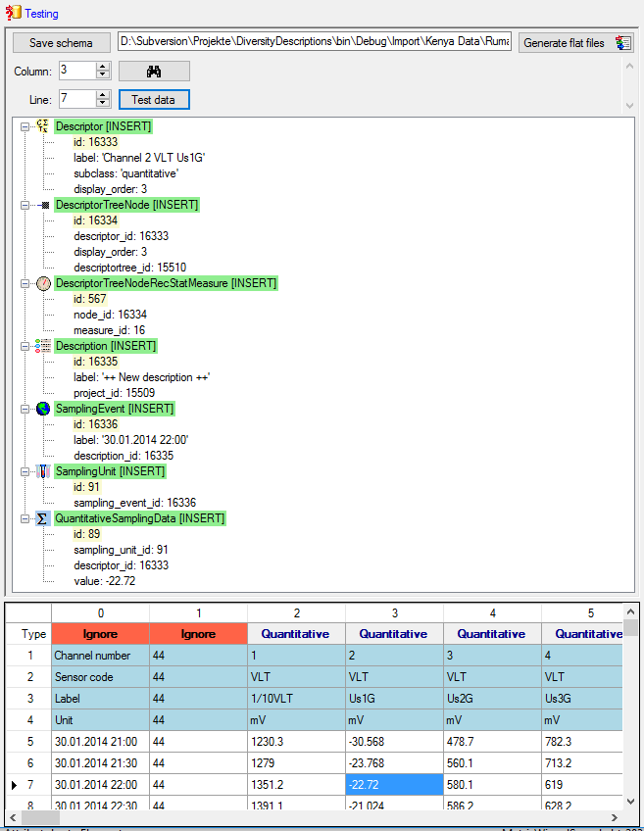Increase the Line spinner value
The width and height of the screenshot is (644, 831).
tap(103, 94)
